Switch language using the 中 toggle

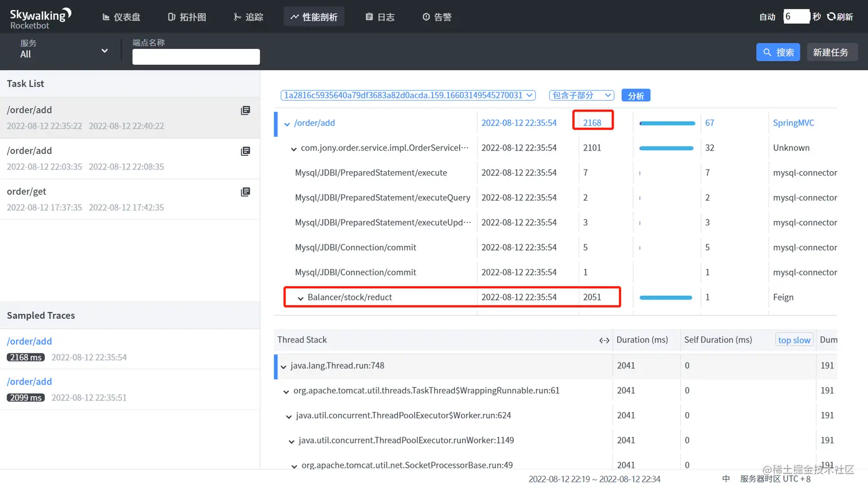click(x=726, y=479)
